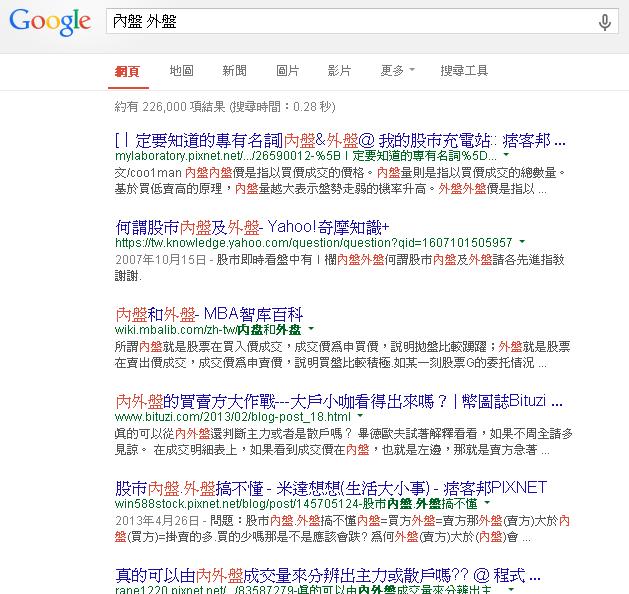Expand arrow next to tw.knowledge.yahoo.com URL
The width and height of the screenshot is (629, 594).
[522, 242]
